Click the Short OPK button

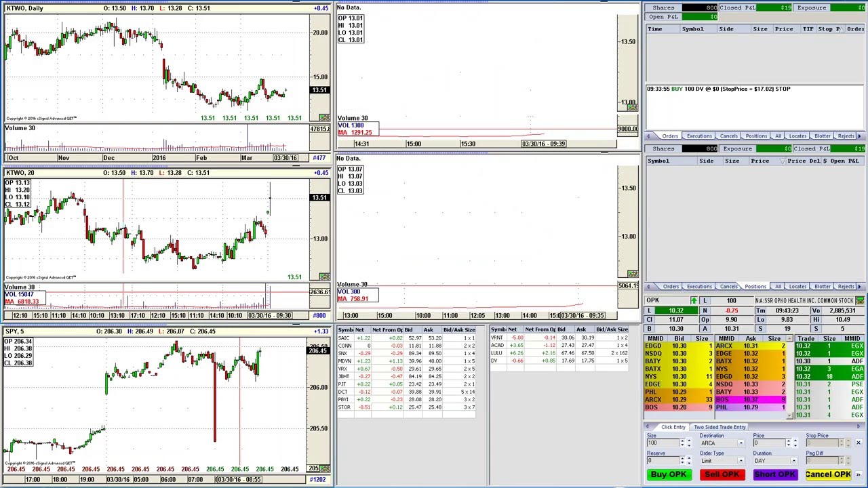click(775, 474)
